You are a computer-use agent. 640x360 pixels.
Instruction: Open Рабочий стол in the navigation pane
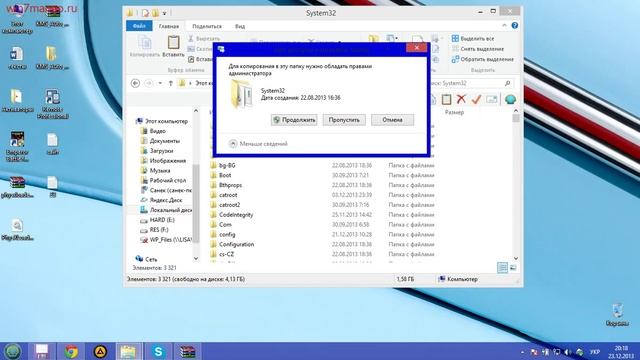[x=163, y=180]
